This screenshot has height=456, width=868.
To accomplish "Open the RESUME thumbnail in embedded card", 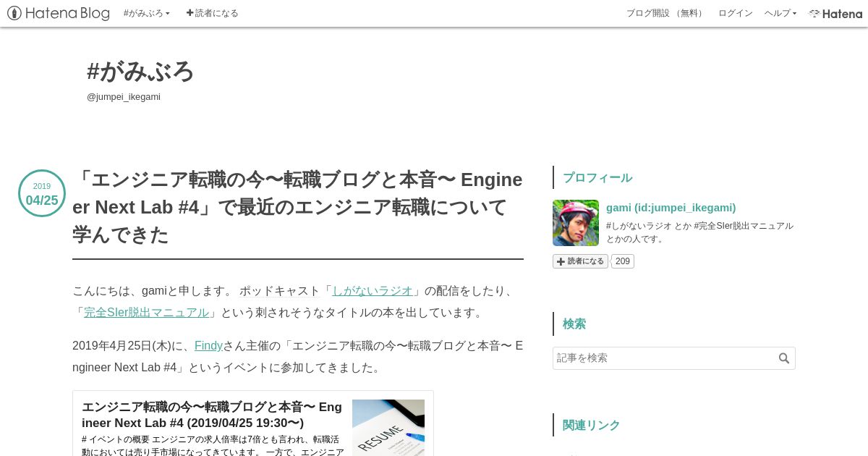I will [388, 428].
